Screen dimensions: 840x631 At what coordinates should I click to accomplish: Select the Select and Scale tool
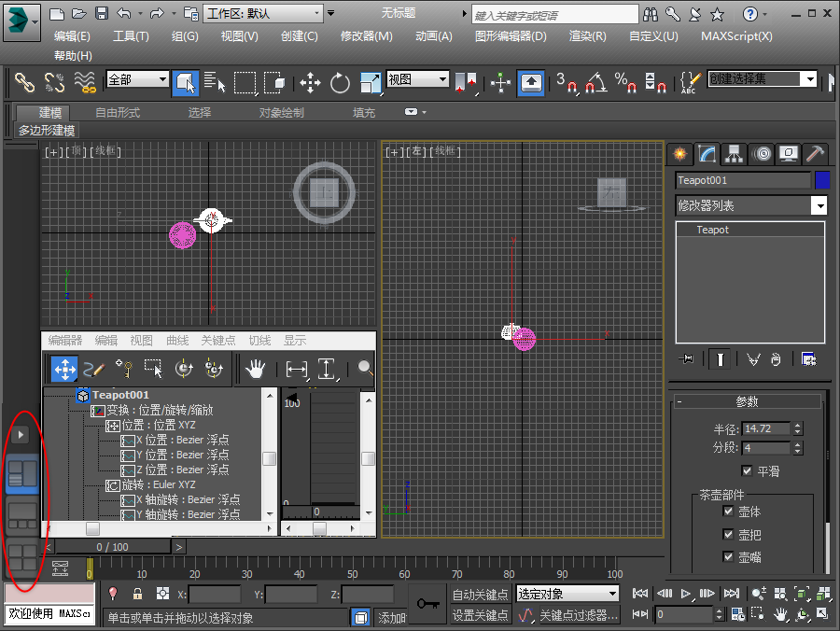371,83
